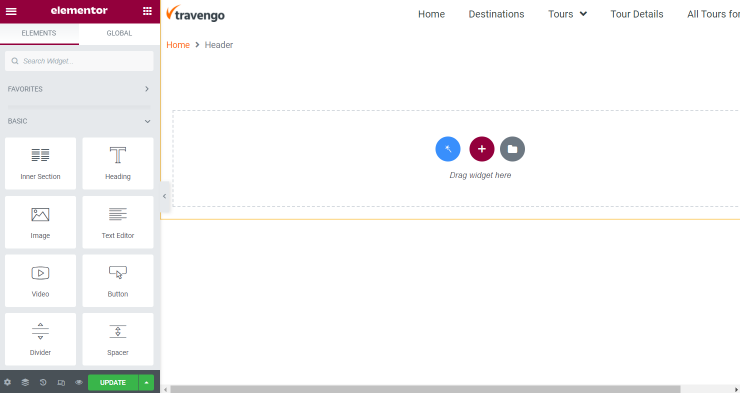Collapse the Elementor side panel
Image resolution: width=740 pixels, height=393 pixels.
pos(164,196)
